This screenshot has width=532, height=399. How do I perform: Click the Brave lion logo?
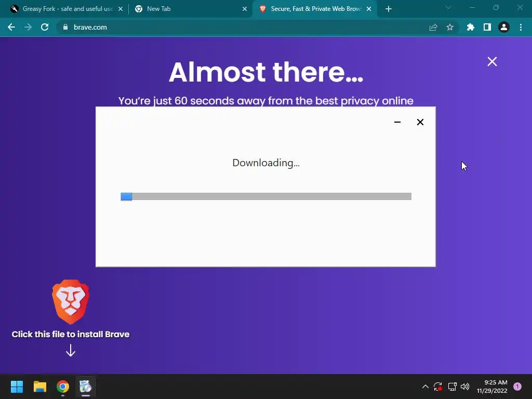71,302
